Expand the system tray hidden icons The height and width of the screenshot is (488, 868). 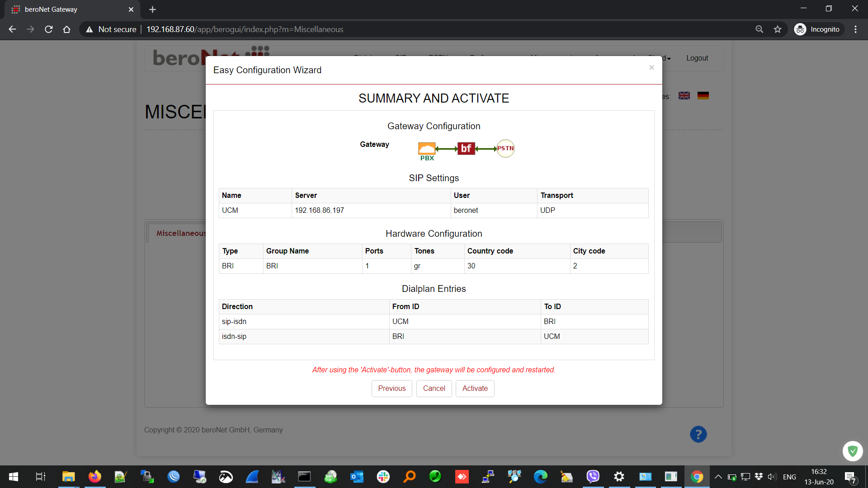(718, 477)
